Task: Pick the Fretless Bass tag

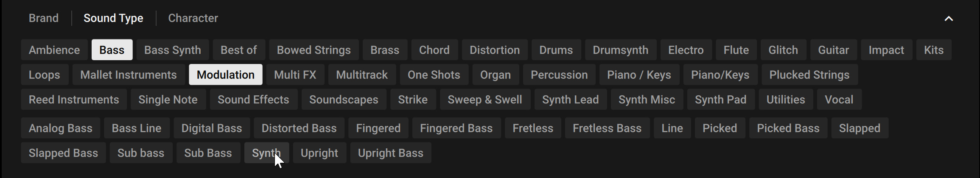Action: [x=607, y=128]
